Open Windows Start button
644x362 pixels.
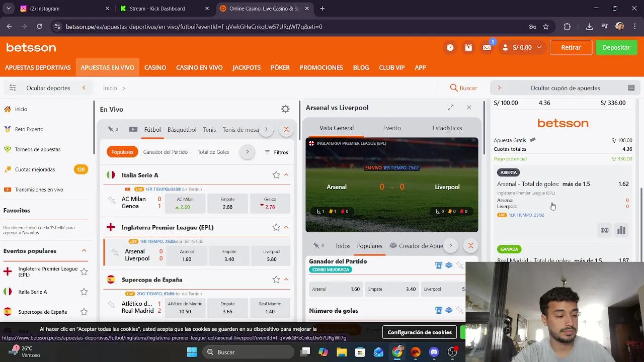tap(192, 352)
